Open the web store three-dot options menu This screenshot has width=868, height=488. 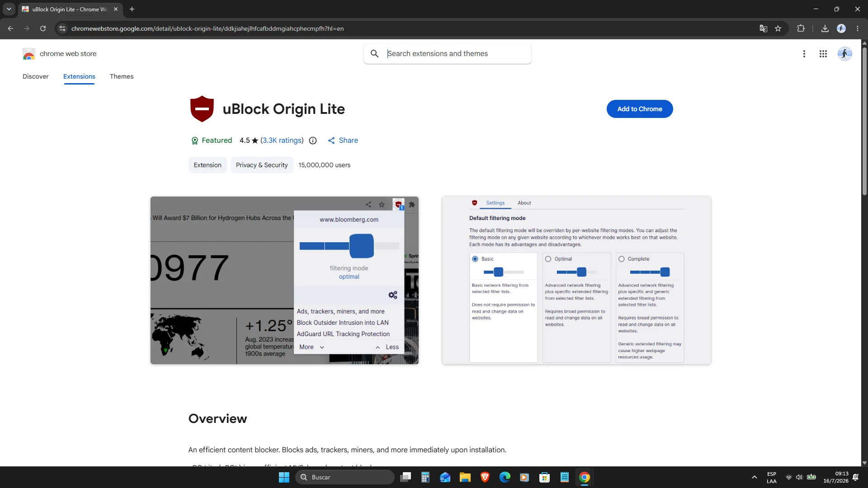coord(804,54)
